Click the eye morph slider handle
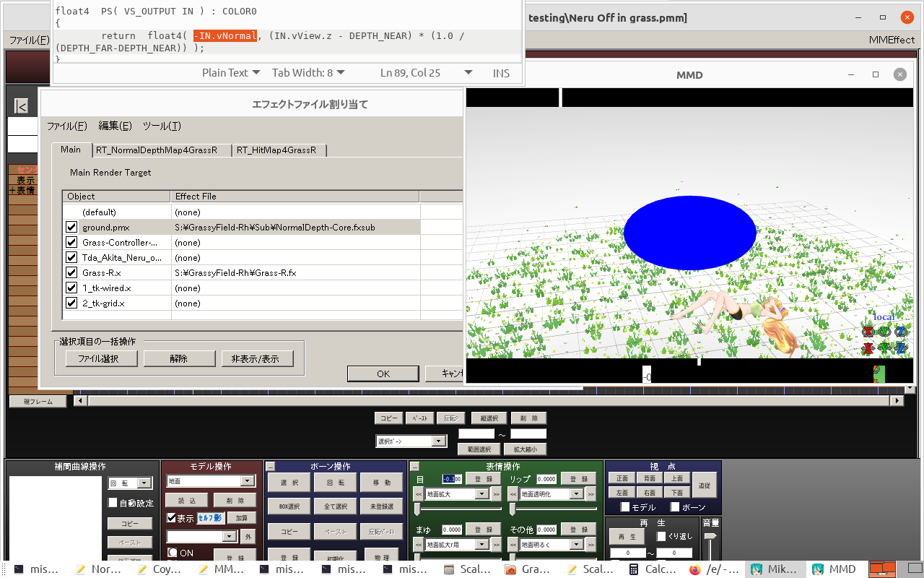The width and height of the screenshot is (924, 578). pyautogui.click(x=417, y=509)
